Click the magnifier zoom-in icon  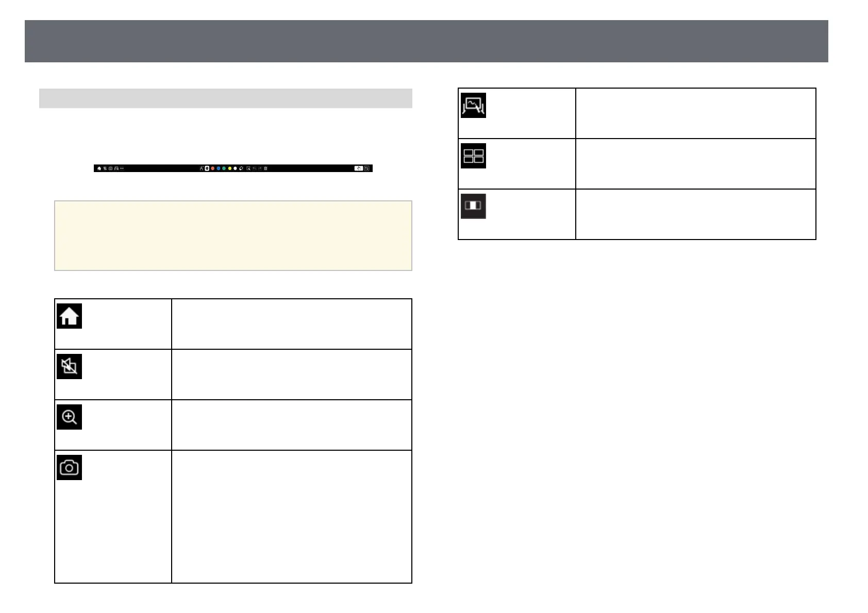(x=69, y=417)
